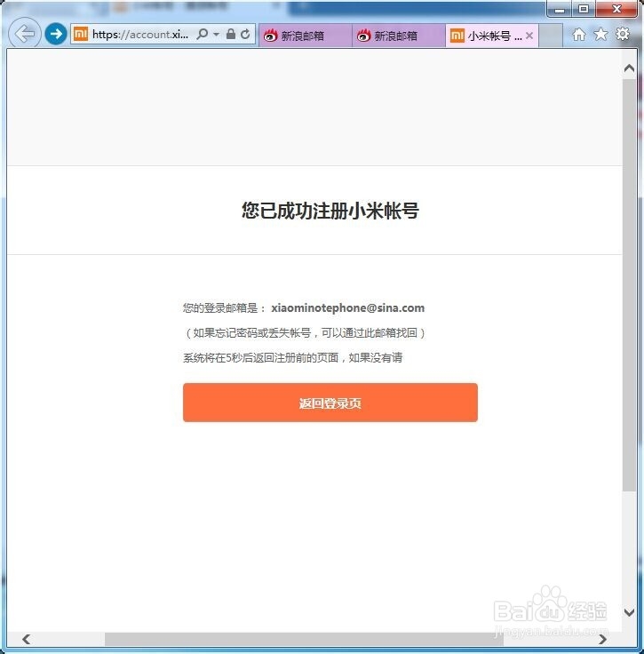The height and width of the screenshot is (654, 644).
Task: Close the browser window
Action: coord(616,9)
